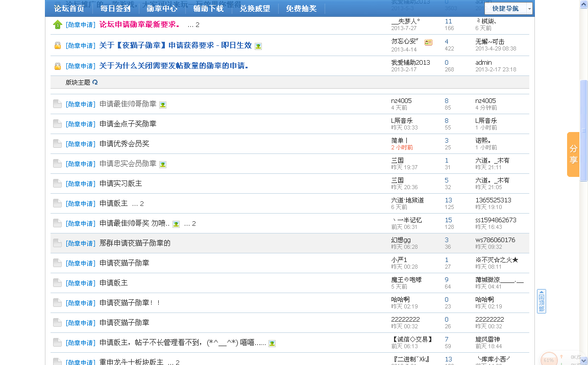
Task: Open last poster 旋风雷神
Action: [x=487, y=339]
